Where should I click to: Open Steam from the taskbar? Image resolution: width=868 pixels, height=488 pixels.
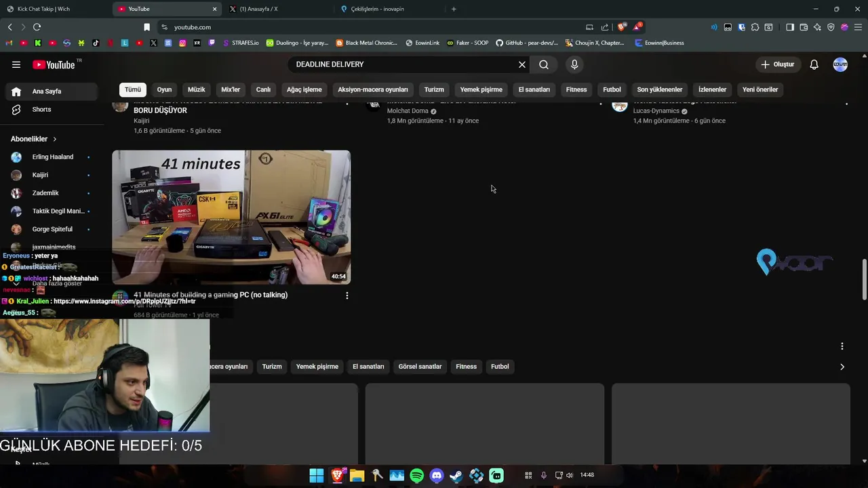click(x=456, y=476)
